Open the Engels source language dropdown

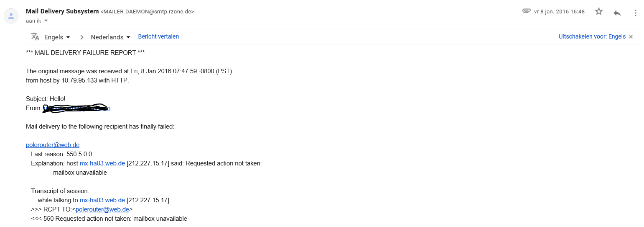(57, 37)
